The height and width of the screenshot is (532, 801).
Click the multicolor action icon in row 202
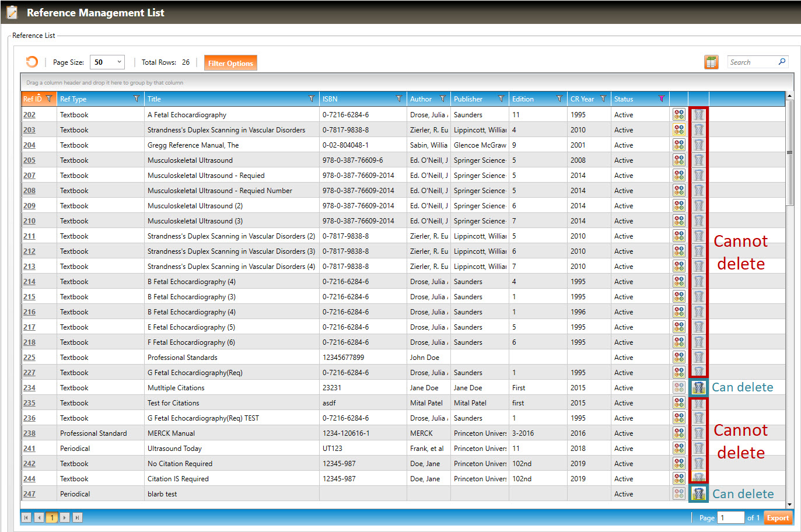pyautogui.click(x=679, y=114)
